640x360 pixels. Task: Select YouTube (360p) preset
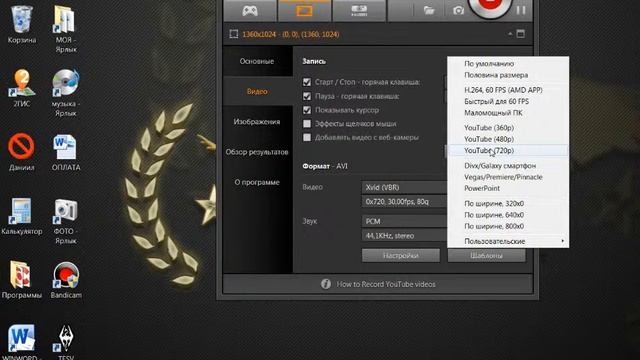(x=508, y=128)
